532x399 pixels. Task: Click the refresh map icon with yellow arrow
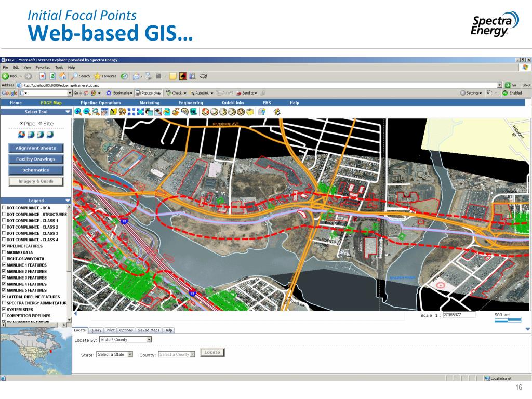(167, 112)
